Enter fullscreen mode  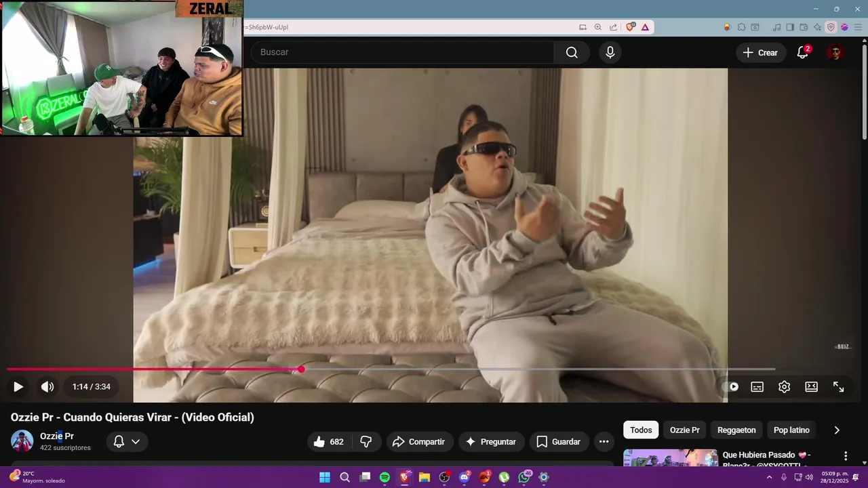point(839,387)
